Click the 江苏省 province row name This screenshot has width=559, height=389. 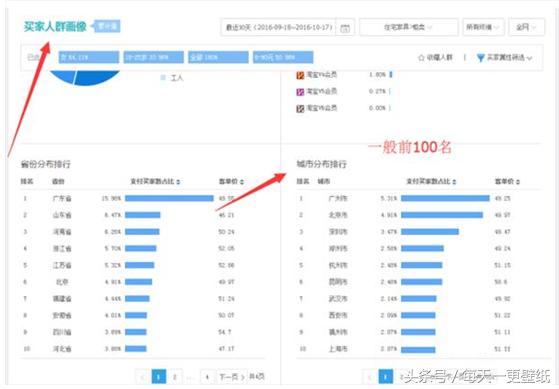[x=62, y=265]
